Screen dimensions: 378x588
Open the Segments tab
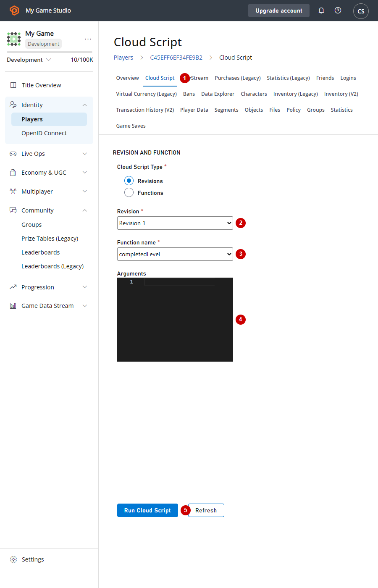click(x=226, y=110)
